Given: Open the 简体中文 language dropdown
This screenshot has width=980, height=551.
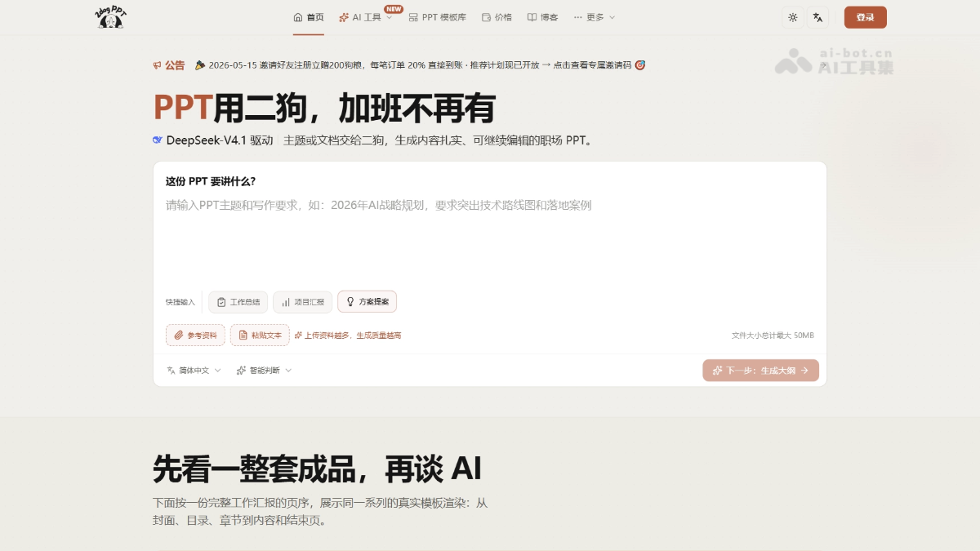Looking at the screenshot, I should (194, 371).
